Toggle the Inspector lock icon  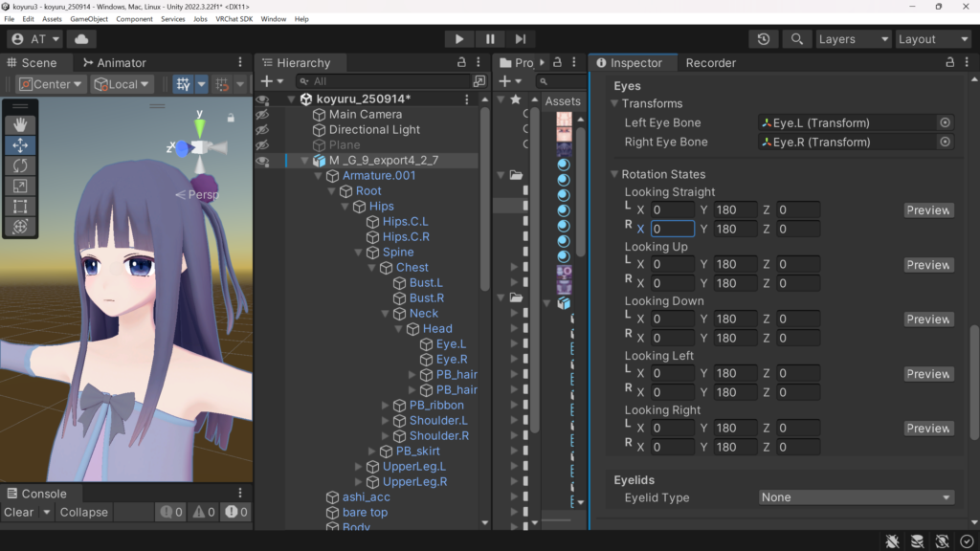949,63
